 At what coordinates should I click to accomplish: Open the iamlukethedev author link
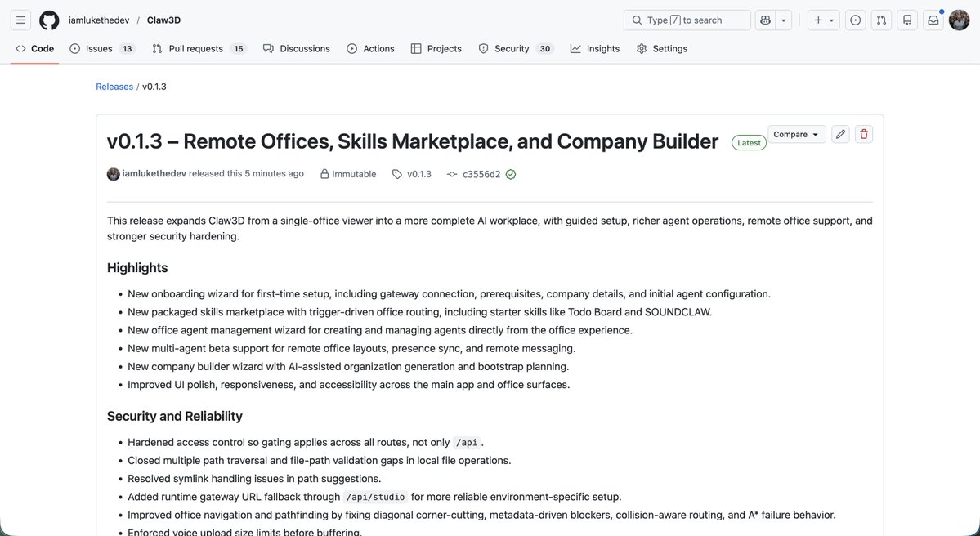154,174
